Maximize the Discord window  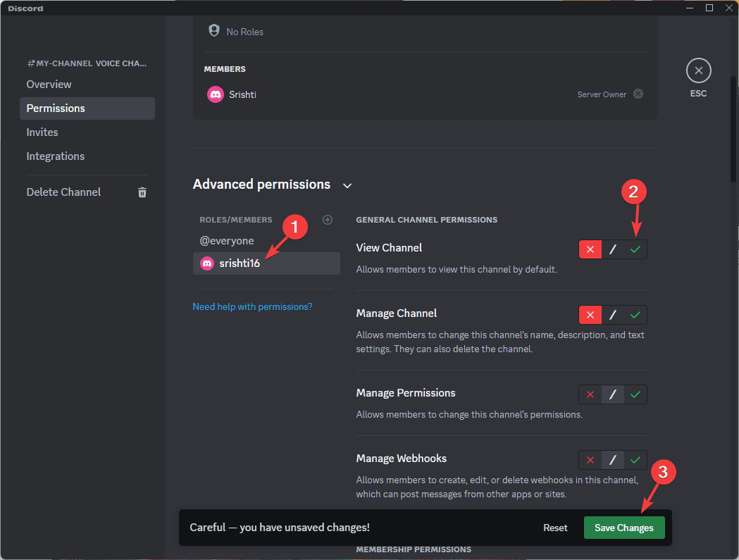point(709,8)
